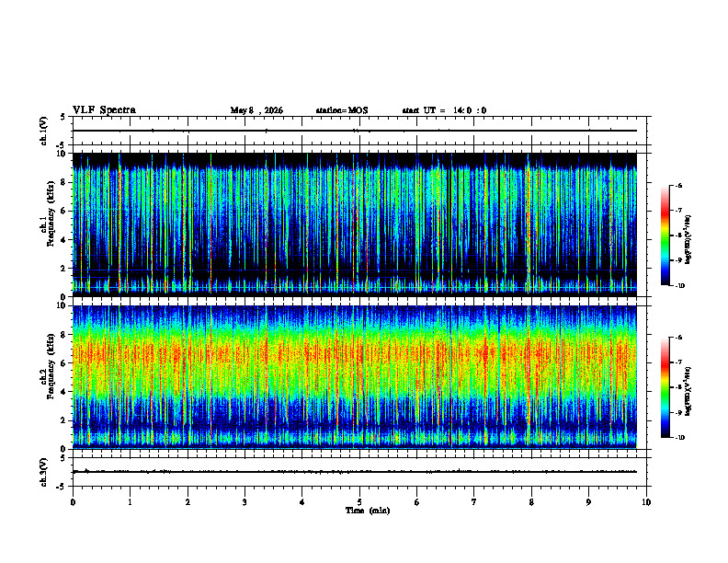
Task: Click the "VLF Spectra" title text
Action: (104, 110)
